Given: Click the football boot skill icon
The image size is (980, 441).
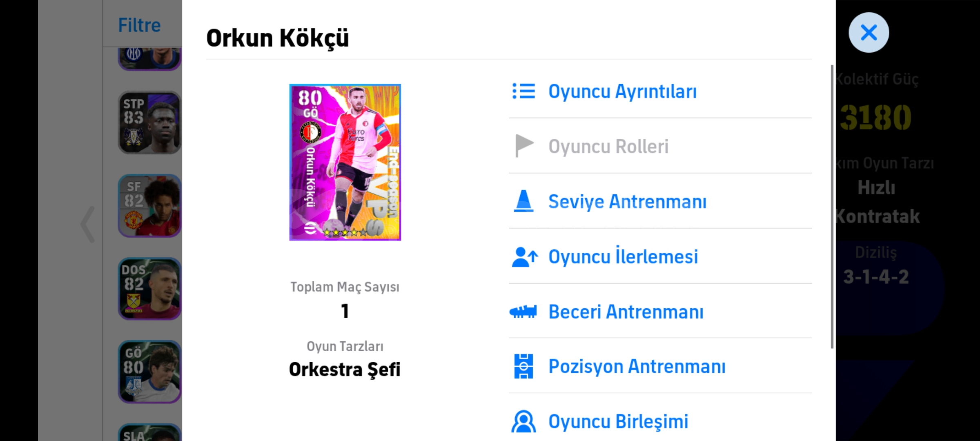Looking at the screenshot, I should pyautogui.click(x=523, y=312).
